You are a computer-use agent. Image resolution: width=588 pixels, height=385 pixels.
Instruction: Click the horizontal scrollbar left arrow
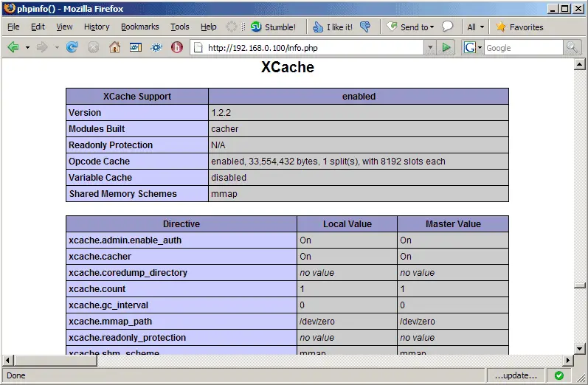(x=7, y=360)
